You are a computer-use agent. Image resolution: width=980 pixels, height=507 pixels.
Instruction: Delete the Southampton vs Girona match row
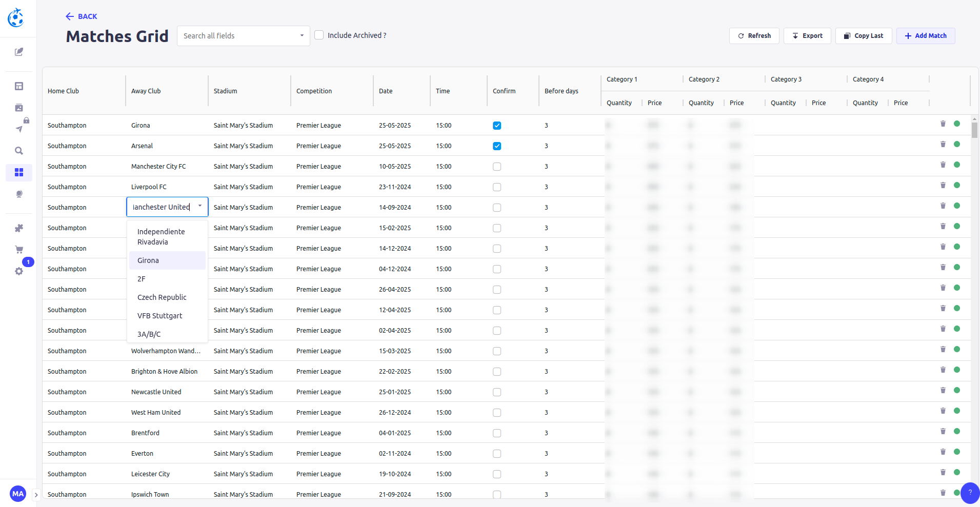(943, 124)
